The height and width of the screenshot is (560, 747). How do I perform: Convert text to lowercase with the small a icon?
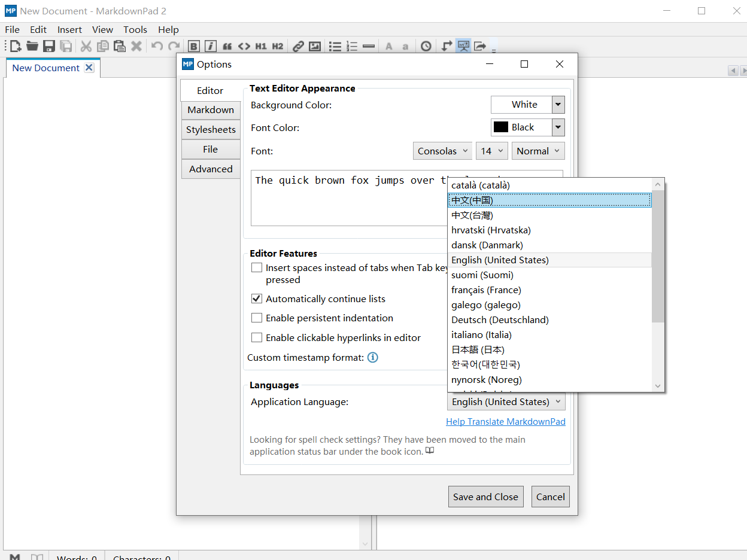coord(405,46)
